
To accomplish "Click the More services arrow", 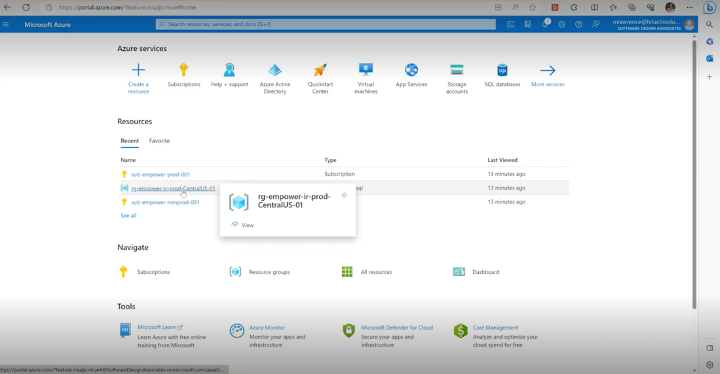I will [x=548, y=70].
